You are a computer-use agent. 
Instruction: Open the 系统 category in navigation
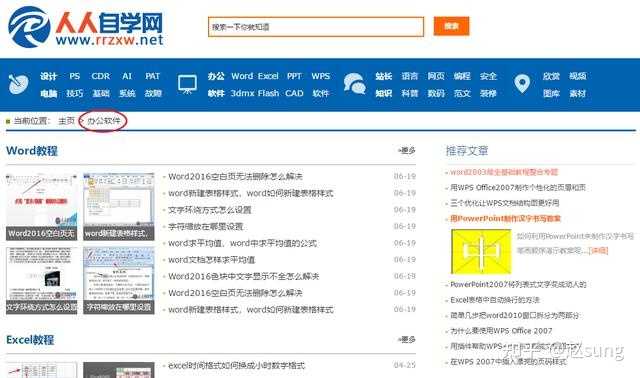pos(127,93)
